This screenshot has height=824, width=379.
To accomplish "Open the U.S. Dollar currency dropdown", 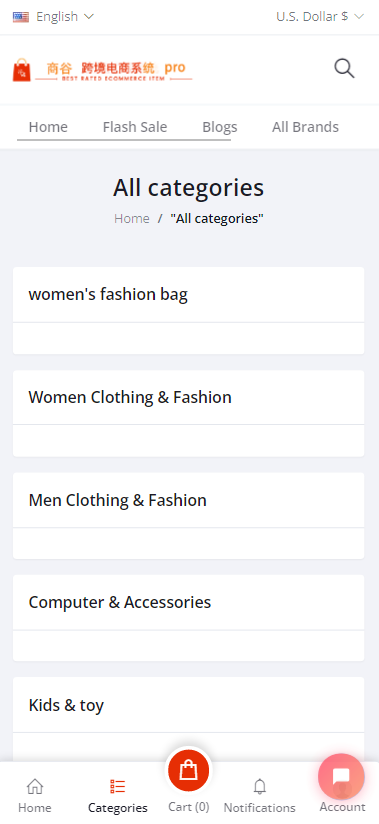I will (320, 17).
